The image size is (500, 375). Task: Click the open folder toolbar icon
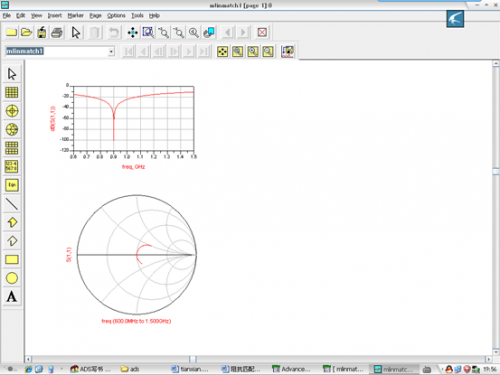pyautogui.click(x=26, y=33)
